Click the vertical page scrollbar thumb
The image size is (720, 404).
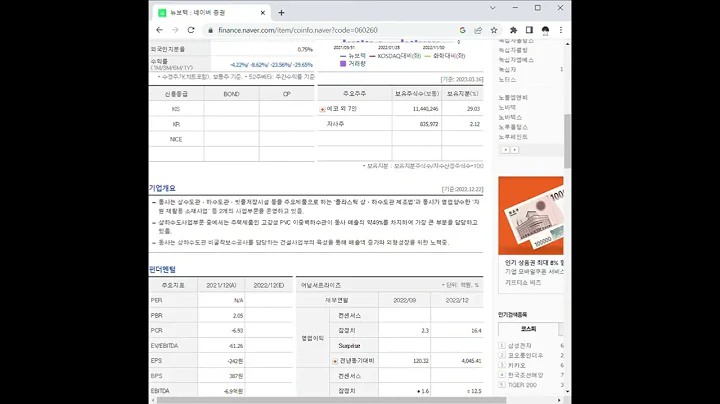tap(568, 141)
